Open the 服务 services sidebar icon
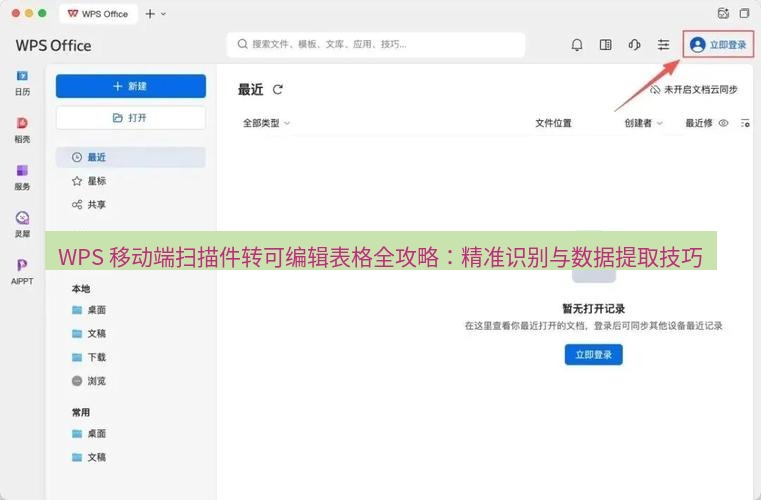Image resolution: width=761 pixels, height=500 pixels. [x=22, y=171]
